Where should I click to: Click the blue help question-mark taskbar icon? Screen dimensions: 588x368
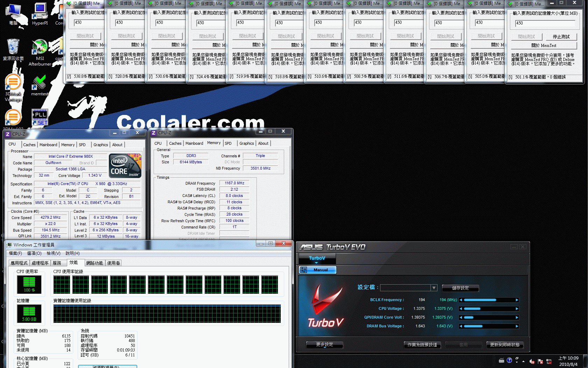(509, 360)
